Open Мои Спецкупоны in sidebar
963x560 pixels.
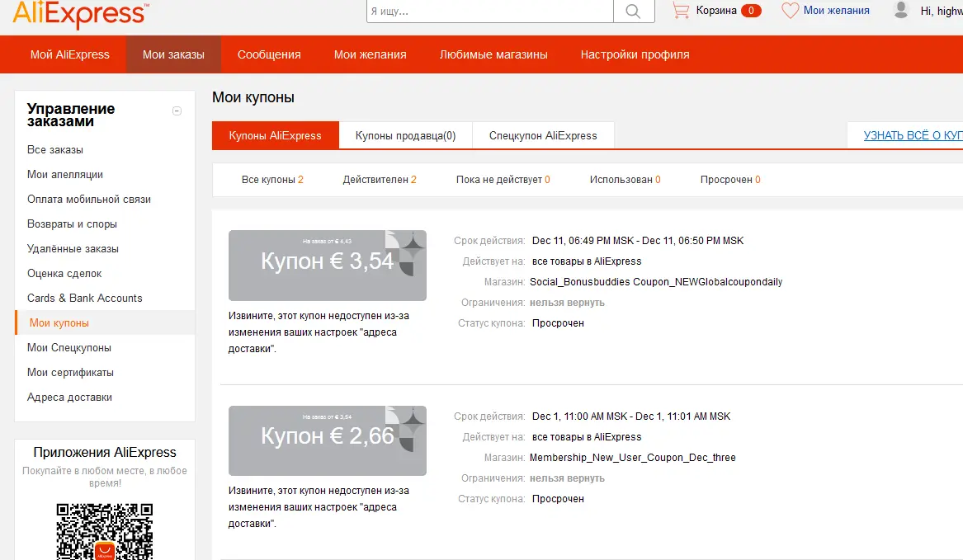click(x=69, y=347)
